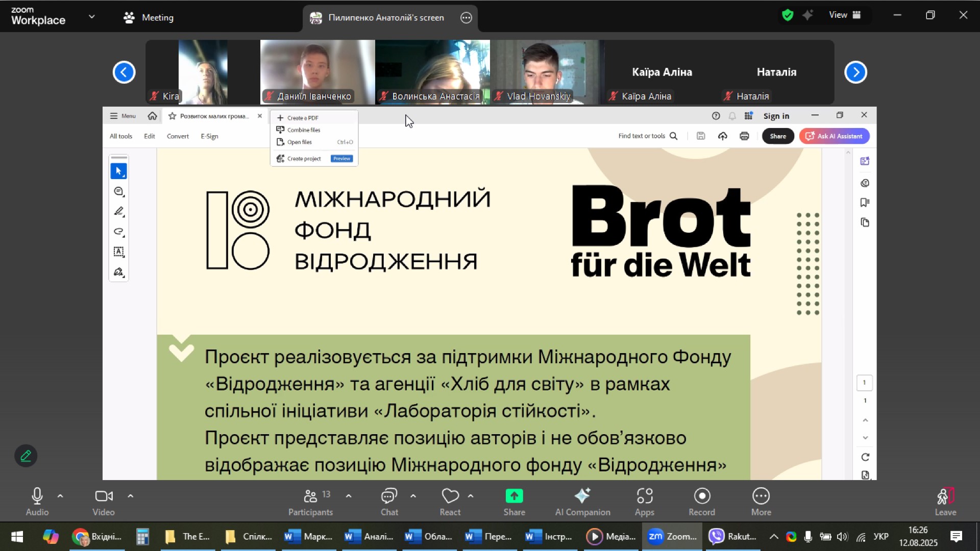
Task: Go to previous page with up chevron
Action: coord(865,420)
